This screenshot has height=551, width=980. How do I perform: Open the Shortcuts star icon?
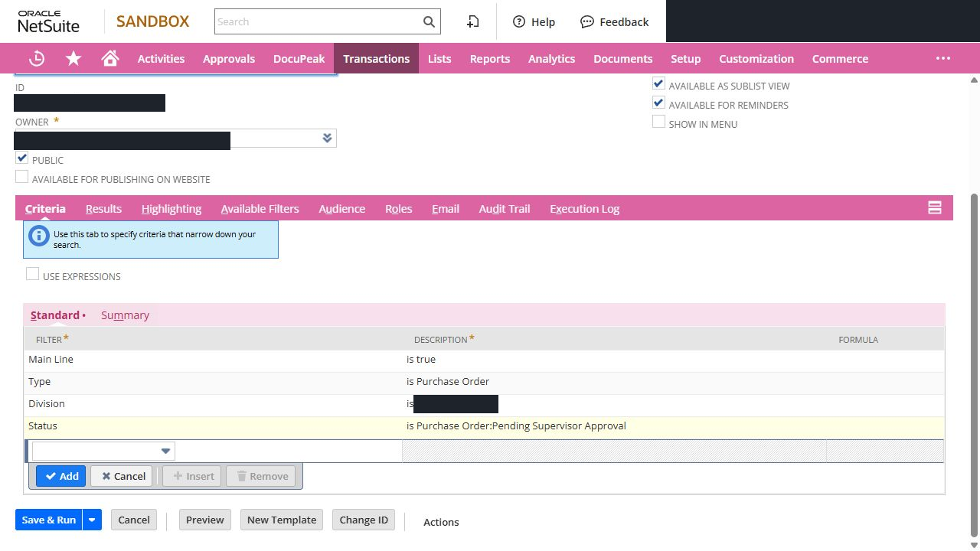click(73, 58)
